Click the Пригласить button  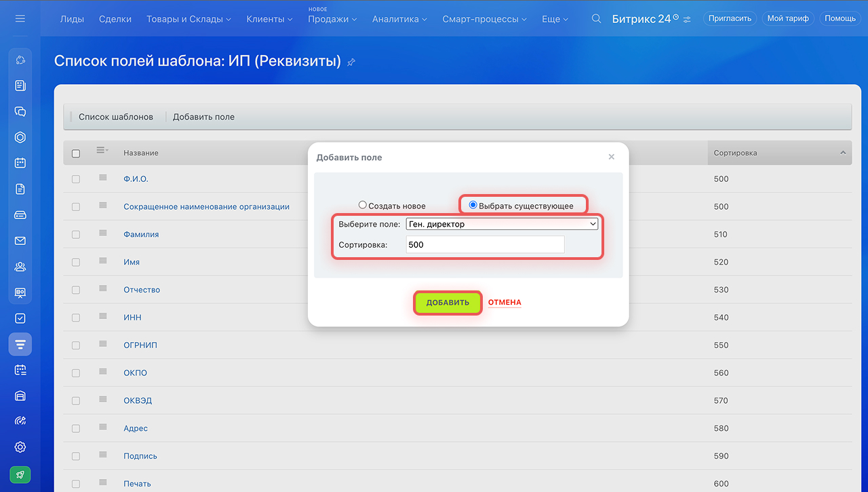730,18
